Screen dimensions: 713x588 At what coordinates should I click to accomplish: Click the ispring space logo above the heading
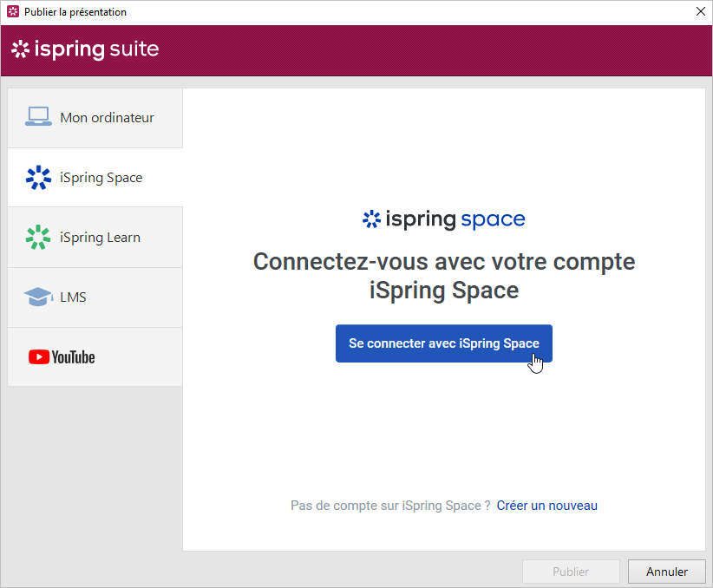pos(443,219)
